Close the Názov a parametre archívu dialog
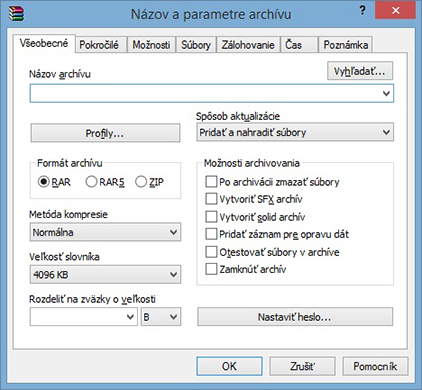The image size is (422, 390). [x=395, y=11]
